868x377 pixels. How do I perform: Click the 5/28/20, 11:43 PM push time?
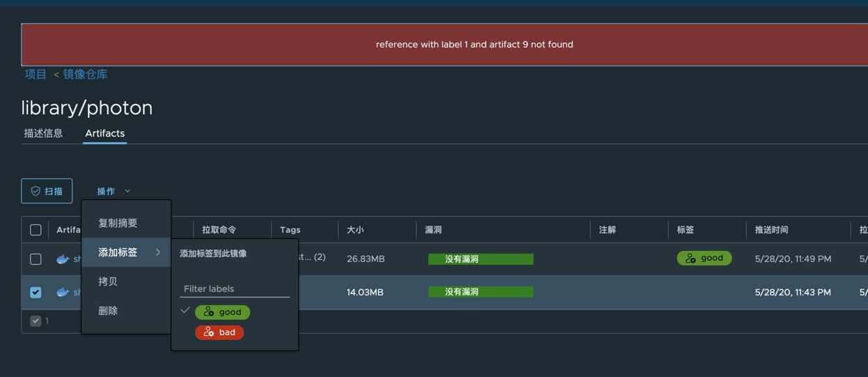(x=793, y=292)
